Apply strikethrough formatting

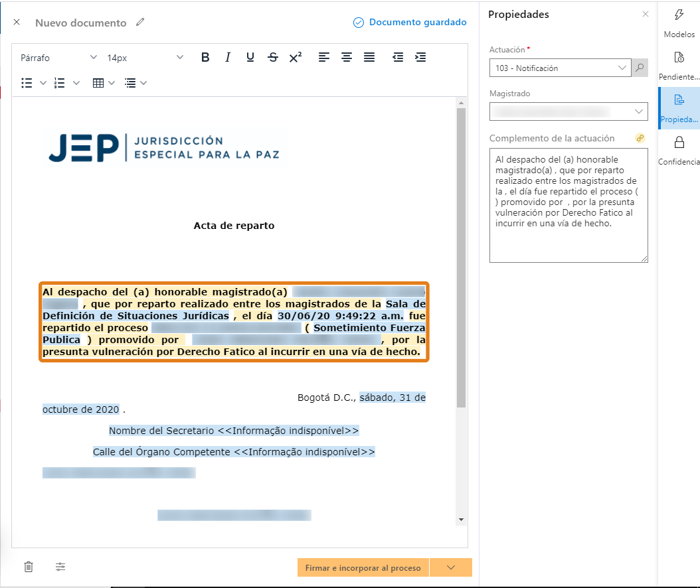[x=273, y=58]
